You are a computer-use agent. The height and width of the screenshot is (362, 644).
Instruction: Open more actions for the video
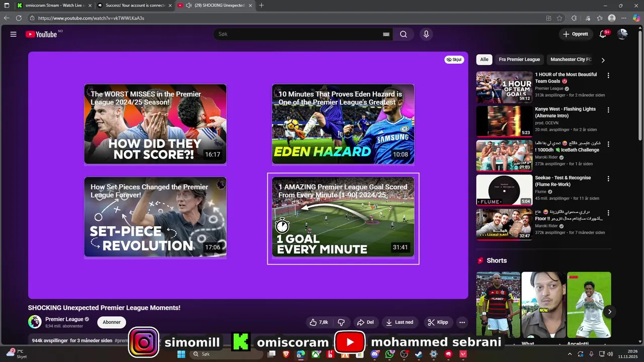[462, 322]
